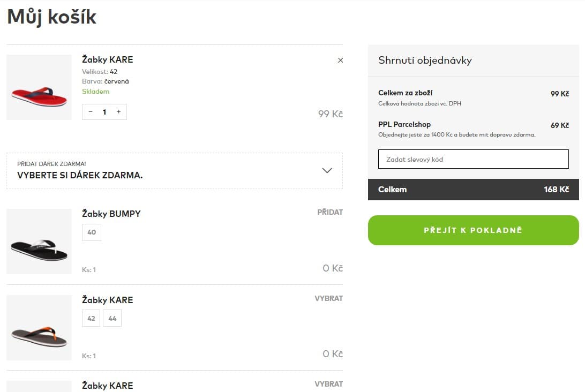
Task: Open red flip-flop product thumbnail
Action: pos(39,87)
